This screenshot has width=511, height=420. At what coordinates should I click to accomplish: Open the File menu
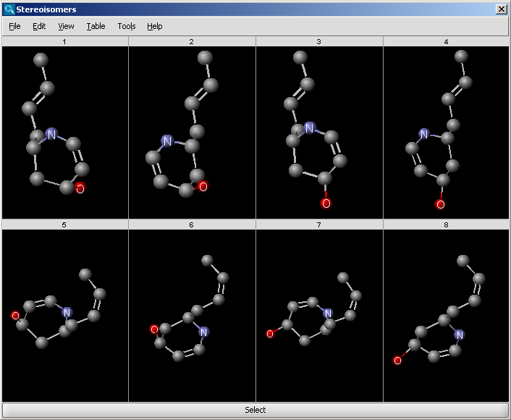14,26
